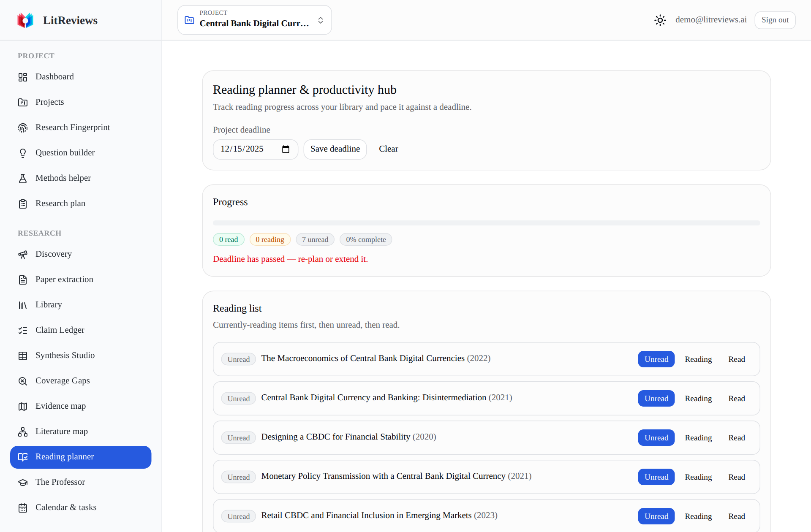Screen dimensions: 811x532
Task: Set Monetary Policy Transmission paper to Reading
Action: [x=698, y=477]
